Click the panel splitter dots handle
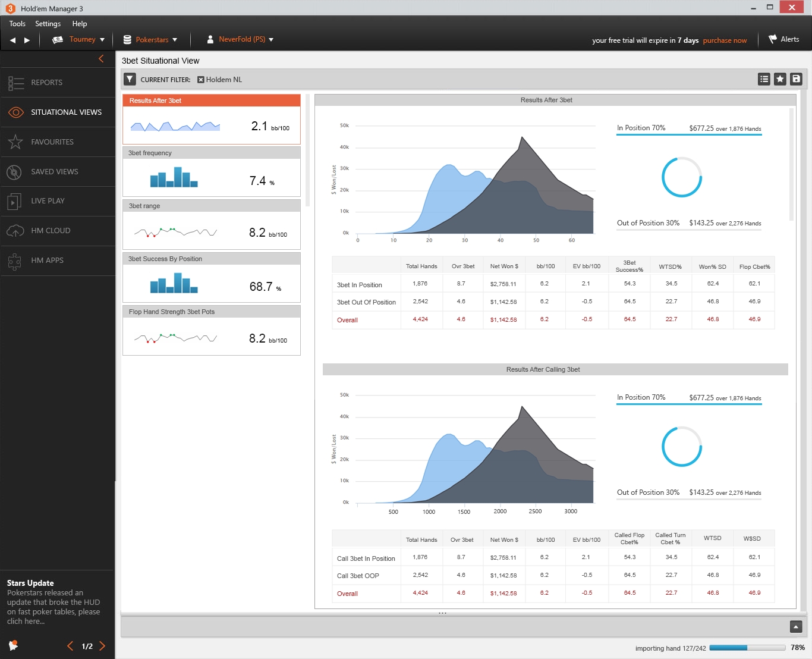 pyautogui.click(x=442, y=613)
